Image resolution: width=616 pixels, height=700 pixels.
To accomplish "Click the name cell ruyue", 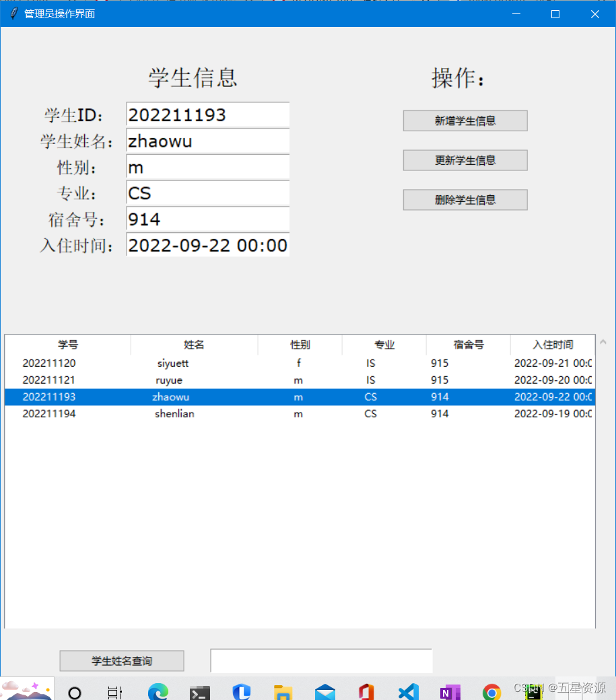I will point(169,380).
